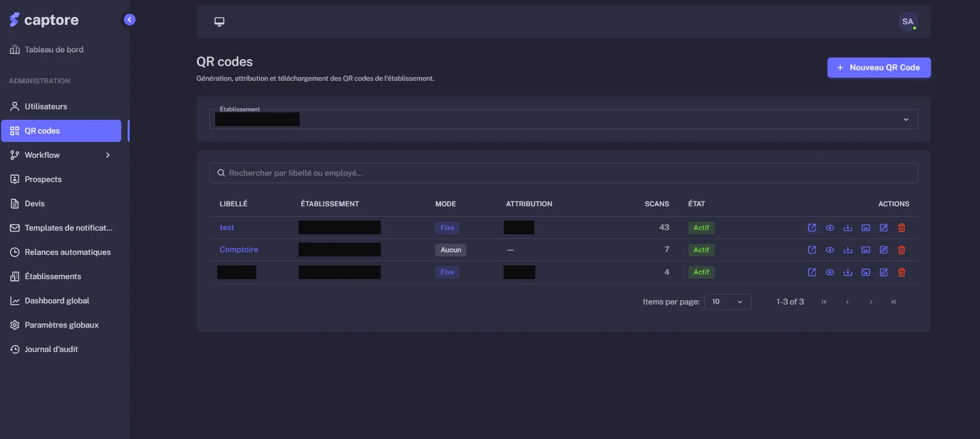
Task: Go to last page of results
Action: (893, 302)
